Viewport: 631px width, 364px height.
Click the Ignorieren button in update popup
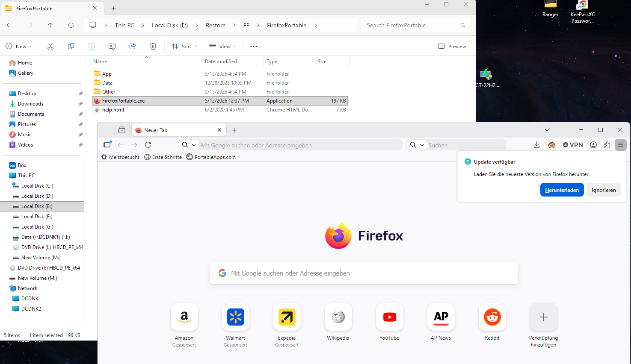tap(604, 190)
